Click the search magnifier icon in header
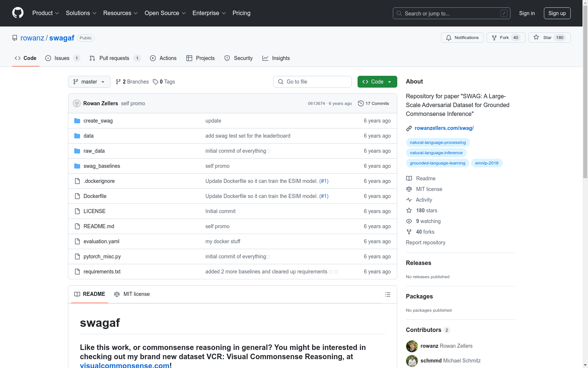Image resolution: width=588 pixels, height=368 pixels. coord(399,13)
